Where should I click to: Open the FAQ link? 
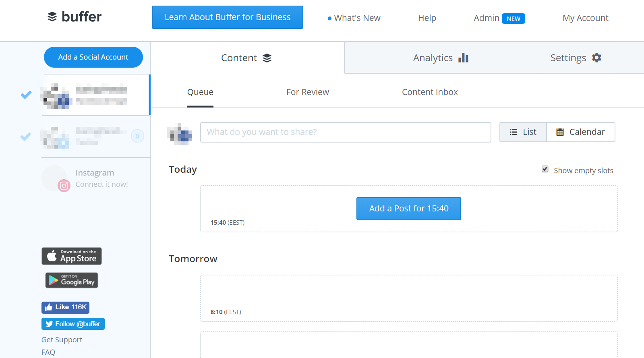click(48, 352)
